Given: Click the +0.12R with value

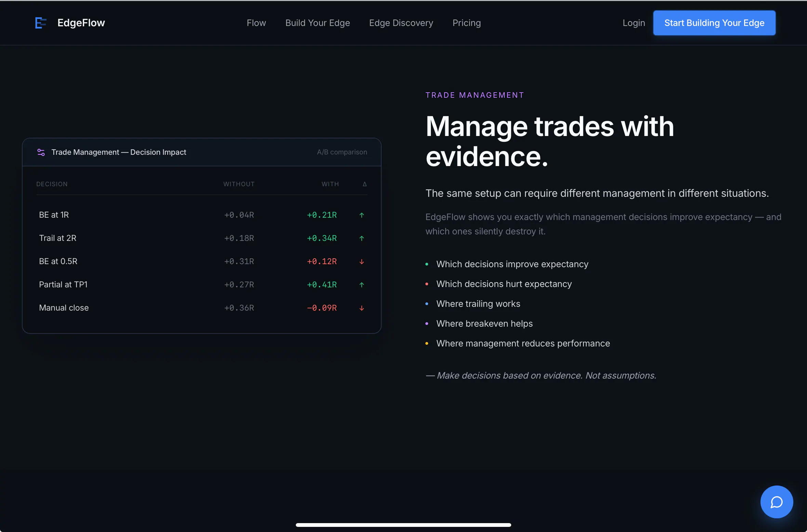Looking at the screenshot, I should click(x=322, y=261).
